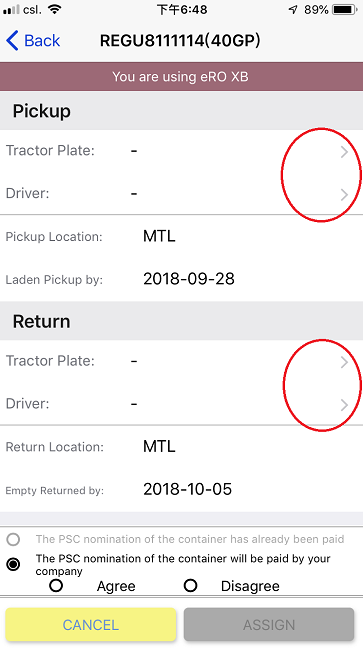This screenshot has width=363, height=649.
Task: Tap the yellow CANCEL button
Action: 91,624
